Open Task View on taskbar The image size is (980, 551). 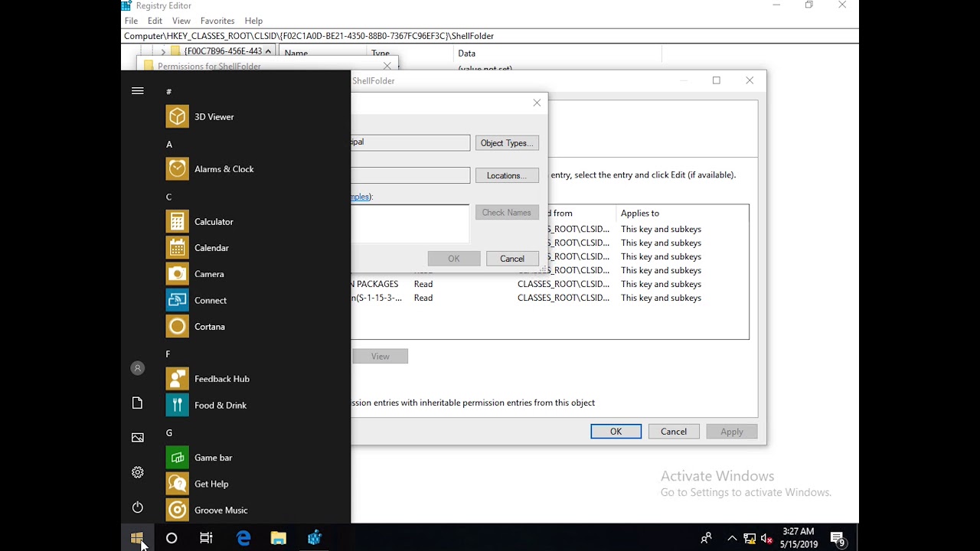[x=206, y=538]
